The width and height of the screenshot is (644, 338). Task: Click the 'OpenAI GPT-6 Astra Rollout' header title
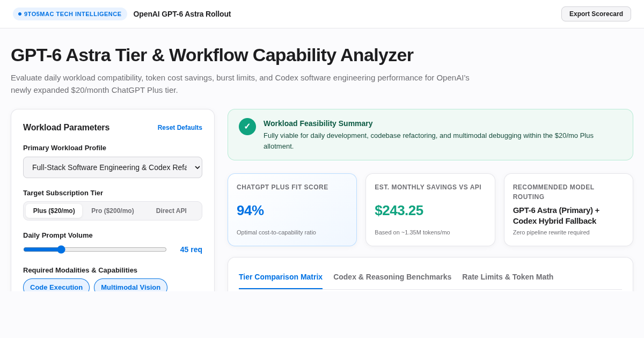tap(182, 14)
